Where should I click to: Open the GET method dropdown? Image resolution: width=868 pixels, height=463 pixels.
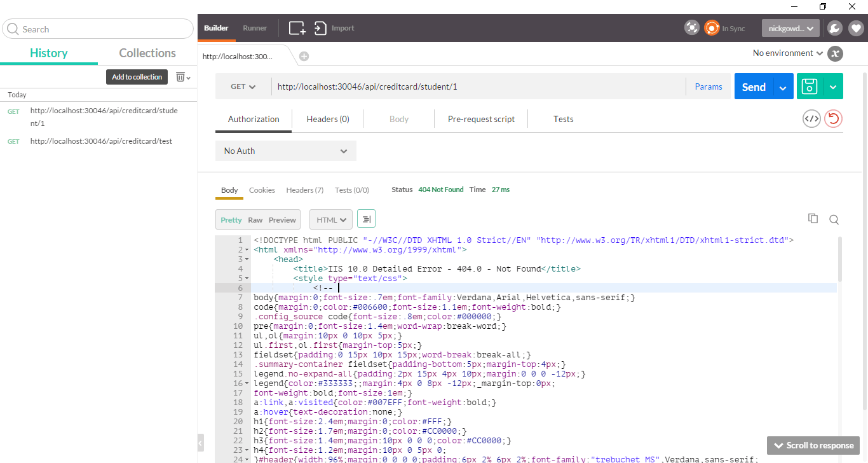point(243,87)
